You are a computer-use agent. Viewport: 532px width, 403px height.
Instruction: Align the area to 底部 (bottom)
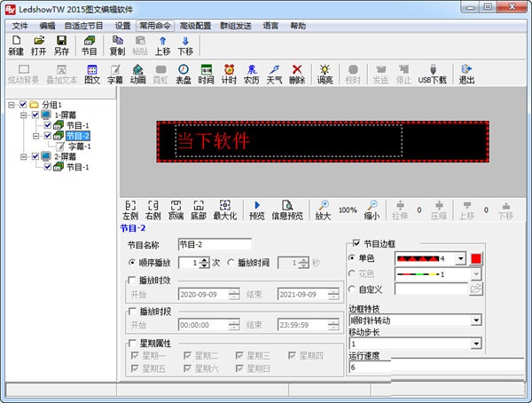click(x=199, y=210)
